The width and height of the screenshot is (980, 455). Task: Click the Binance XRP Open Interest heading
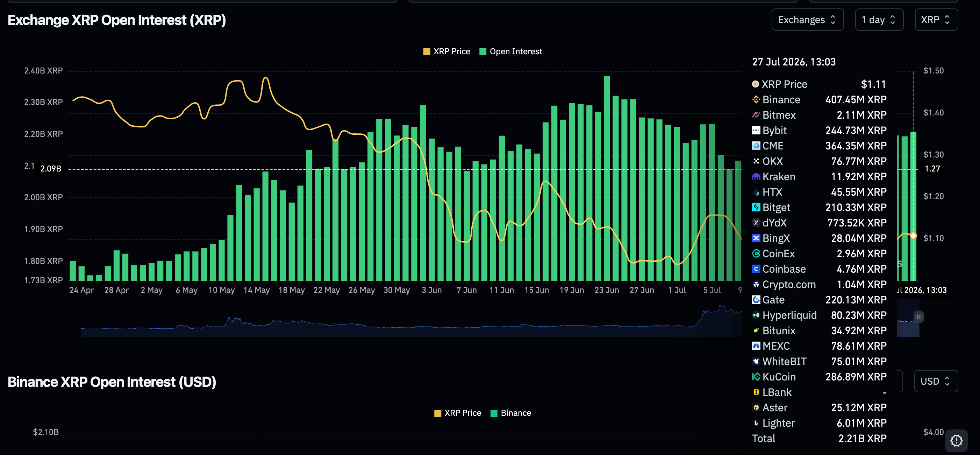112,382
